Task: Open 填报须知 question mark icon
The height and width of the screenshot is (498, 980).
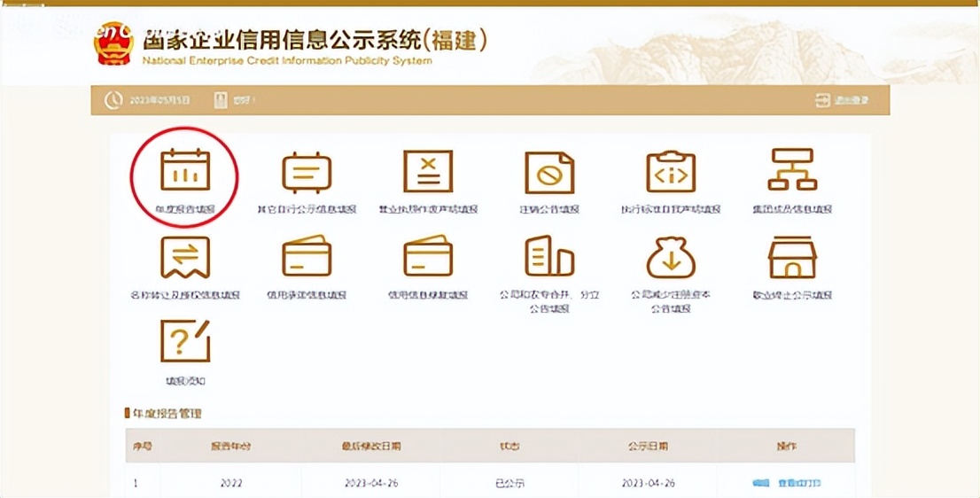Action: (x=185, y=341)
